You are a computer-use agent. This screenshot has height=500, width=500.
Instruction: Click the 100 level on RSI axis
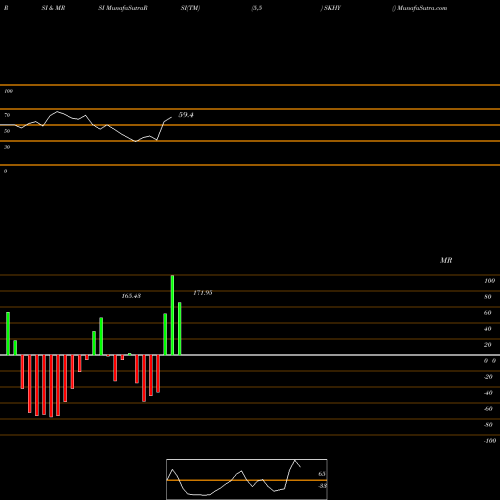8,91
